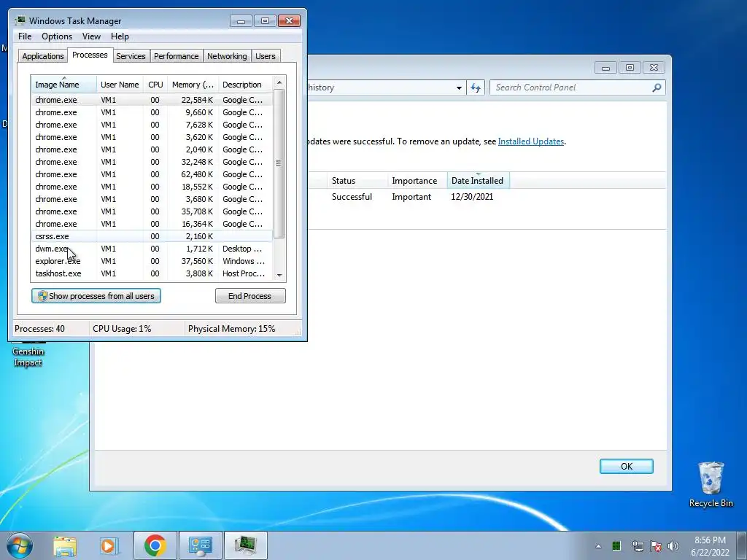Image resolution: width=747 pixels, height=560 pixels.
Task: Switch to Google Chrome in taskbar
Action: [x=155, y=545]
